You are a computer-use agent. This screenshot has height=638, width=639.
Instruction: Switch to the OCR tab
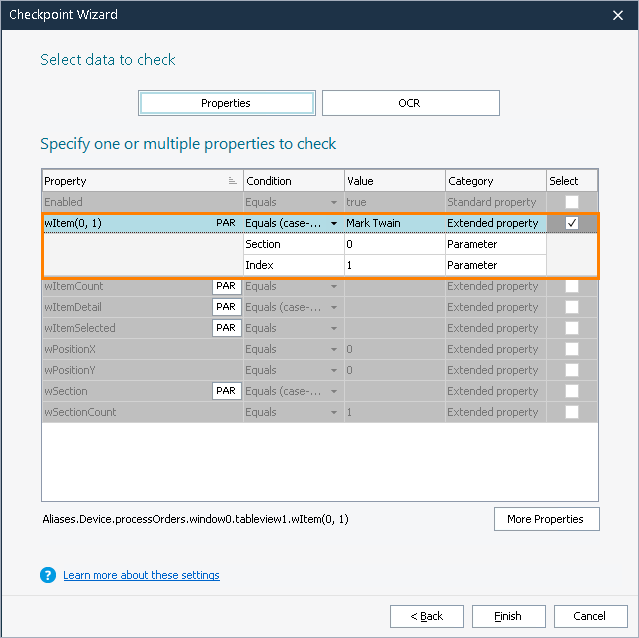coord(410,103)
